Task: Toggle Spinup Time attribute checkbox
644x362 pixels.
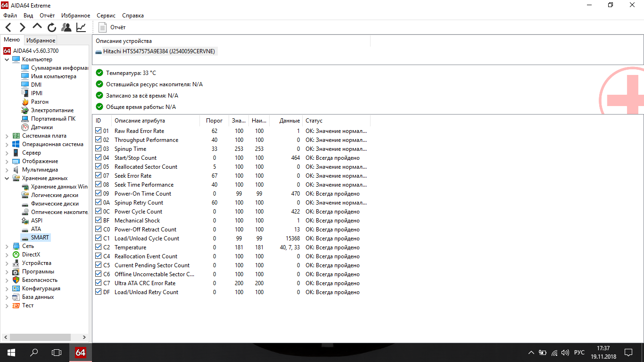Action: pyautogui.click(x=98, y=148)
